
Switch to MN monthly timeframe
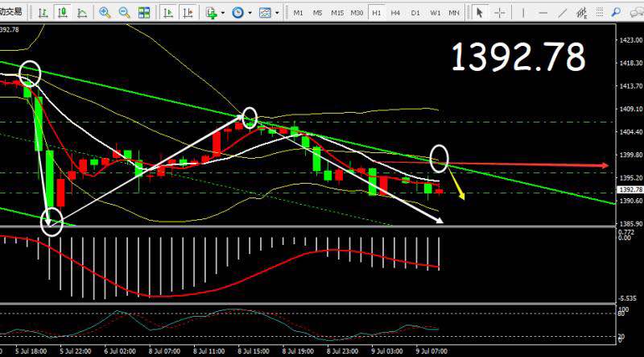(x=454, y=13)
